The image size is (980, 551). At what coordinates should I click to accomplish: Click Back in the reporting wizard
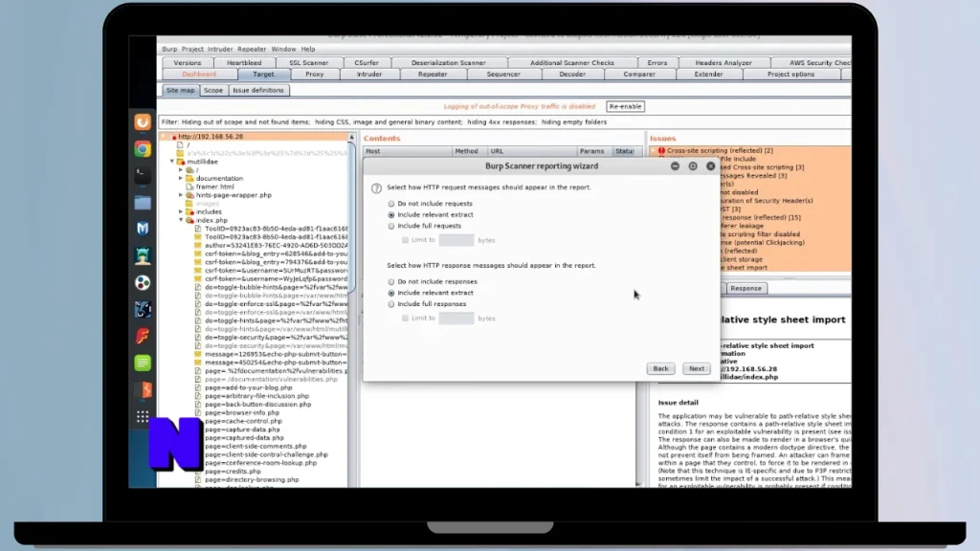pos(660,368)
